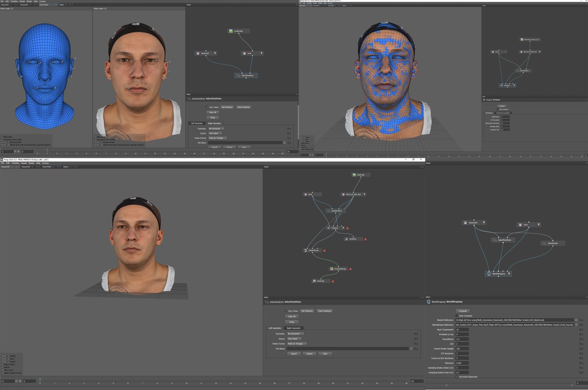Image resolution: width=588 pixels, height=390 pixels.
Task: Open file browser beside File Name in bottom-left editor
Action: [x=412, y=349]
